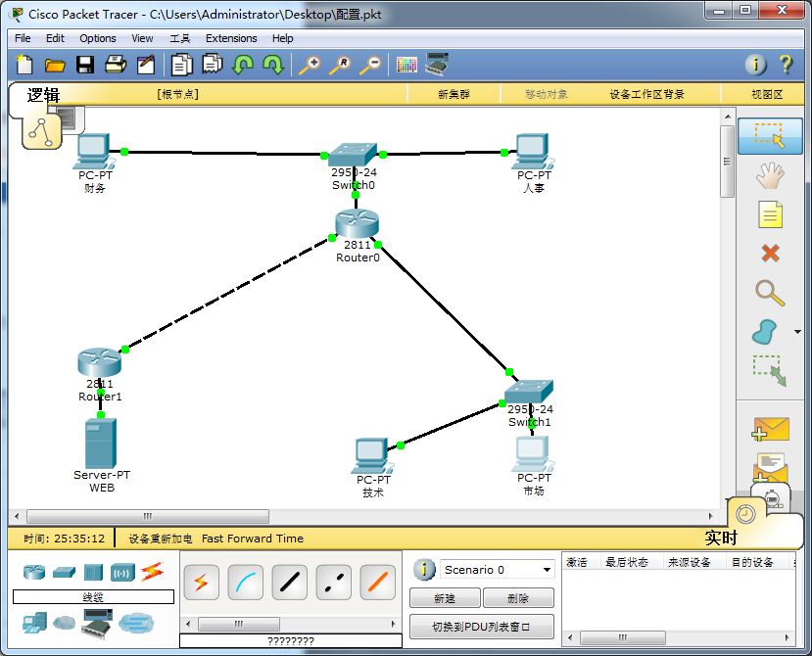This screenshot has height=656, width=812.
Task: Click the Zoom In magnifier icon
Action: [x=310, y=66]
